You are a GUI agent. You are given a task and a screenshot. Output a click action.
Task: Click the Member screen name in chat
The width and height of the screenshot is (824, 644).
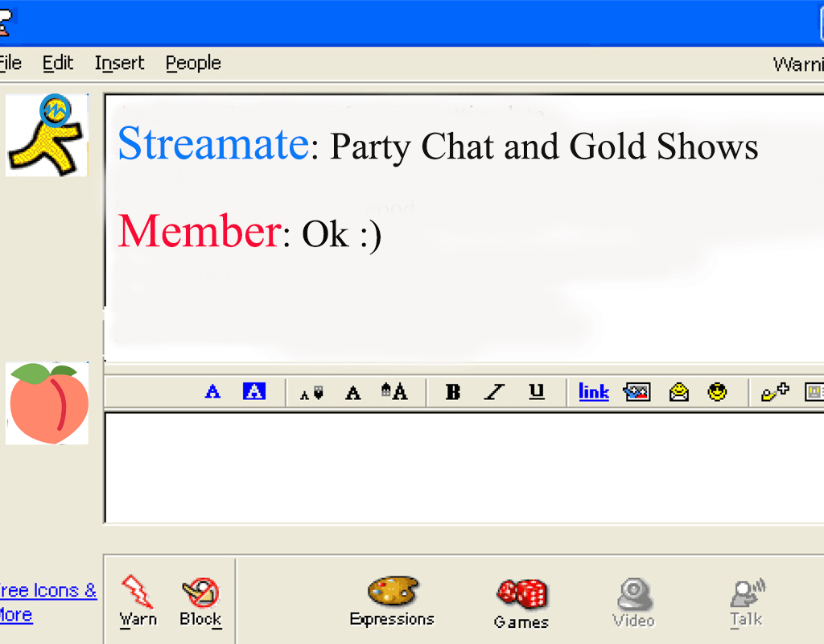pos(200,231)
